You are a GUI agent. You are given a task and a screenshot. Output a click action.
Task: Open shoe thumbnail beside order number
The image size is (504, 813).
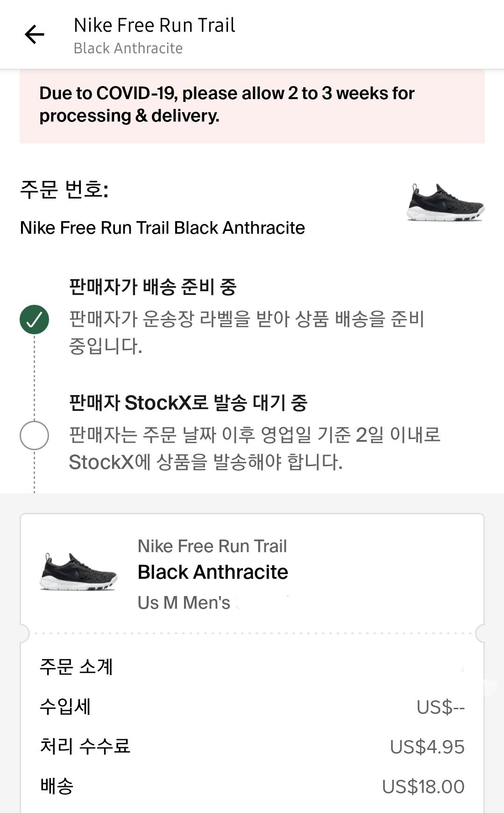click(x=446, y=202)
